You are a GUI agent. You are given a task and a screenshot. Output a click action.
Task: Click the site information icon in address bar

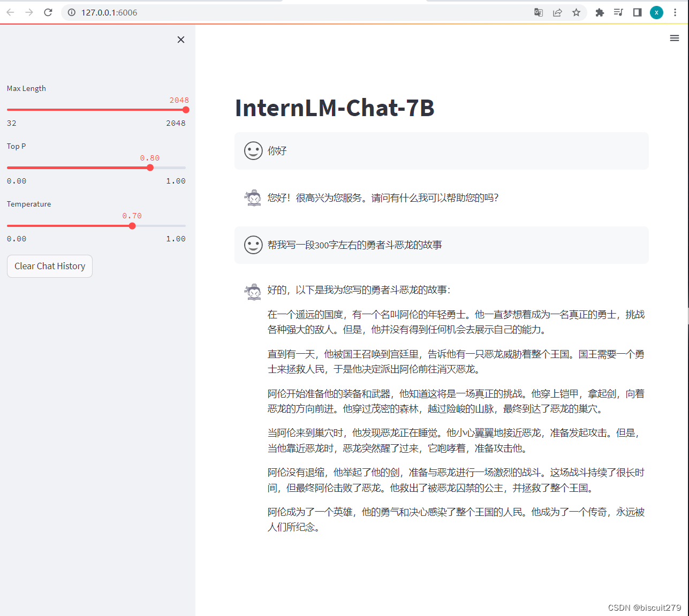pos(71,12)
